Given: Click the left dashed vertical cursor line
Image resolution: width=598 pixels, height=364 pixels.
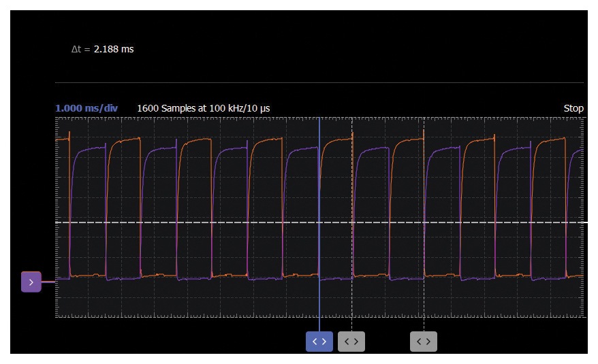Looking at the screenshot, I should pyautogui.click(x=351, y=191).
